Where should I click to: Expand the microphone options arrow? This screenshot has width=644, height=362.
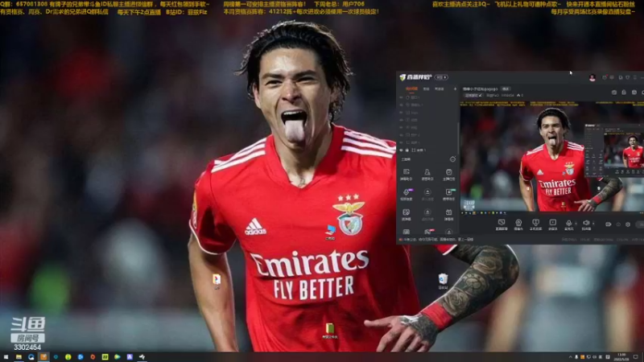click(x=576, y=224)
